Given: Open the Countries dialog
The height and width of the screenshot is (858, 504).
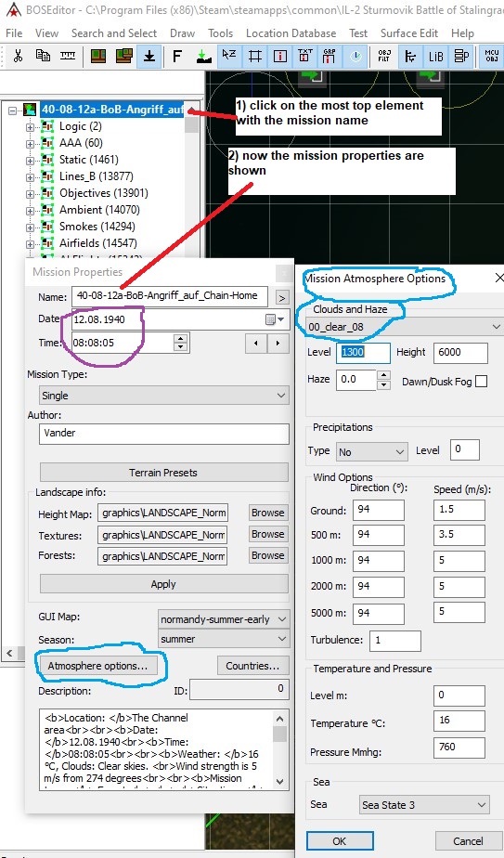Looking at the screenshot, I should pos(252,666).
